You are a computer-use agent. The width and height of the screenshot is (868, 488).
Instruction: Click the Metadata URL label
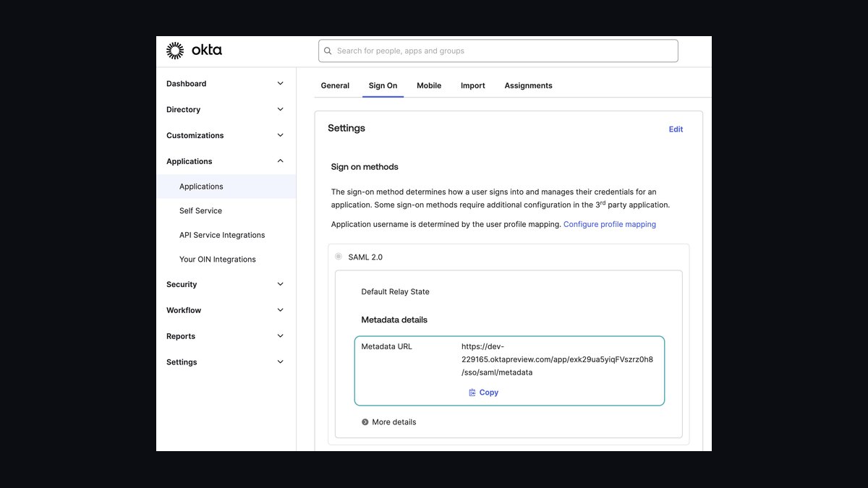point(386,346)
